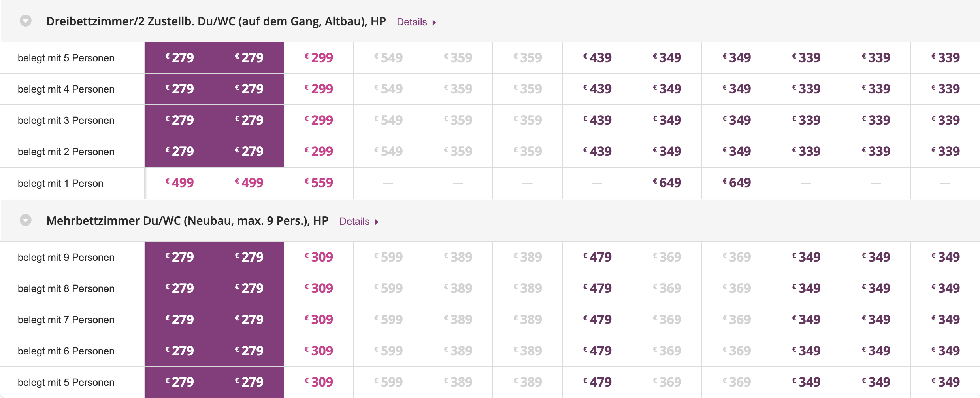This screenshot has width=980, height=398.
Task: Collapse the Mehrbettzimmer room section chevron
Action: [26, 220]
